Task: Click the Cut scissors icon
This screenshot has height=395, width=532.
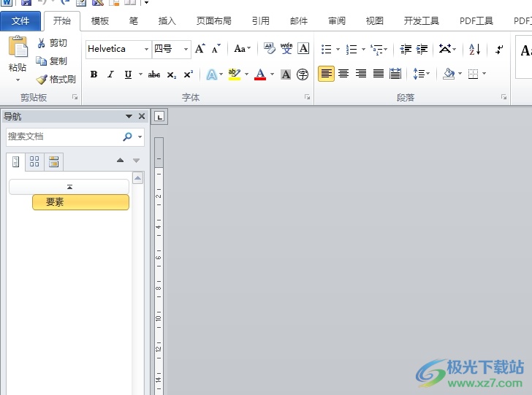Action: click(42, 44)
